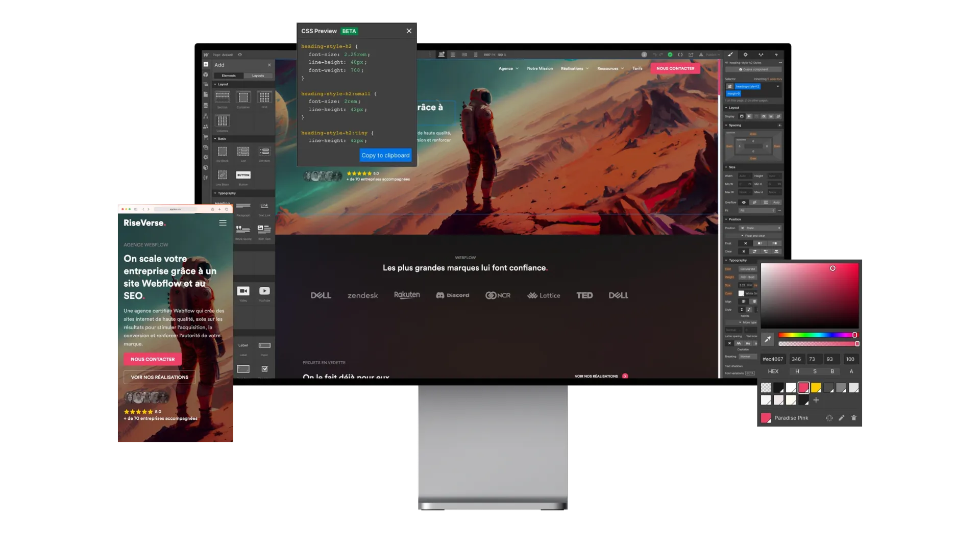This screenshot has width=980, height=551.
Task: Expand the heading-style-h2 selector dropdown arrow
Action: [x=778, y=86]
